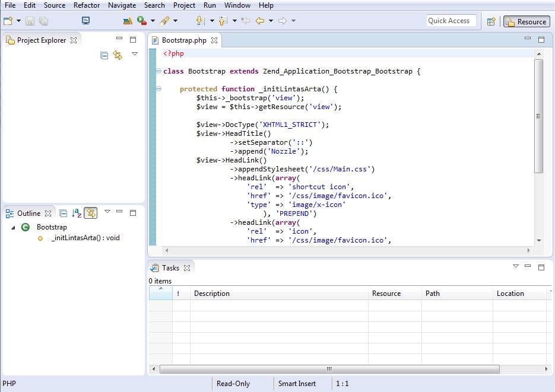Toggle Link with Editor in Outline
The height and width of the screenshot is (392, 555).
pyautogui.click(x=91, y=213)
